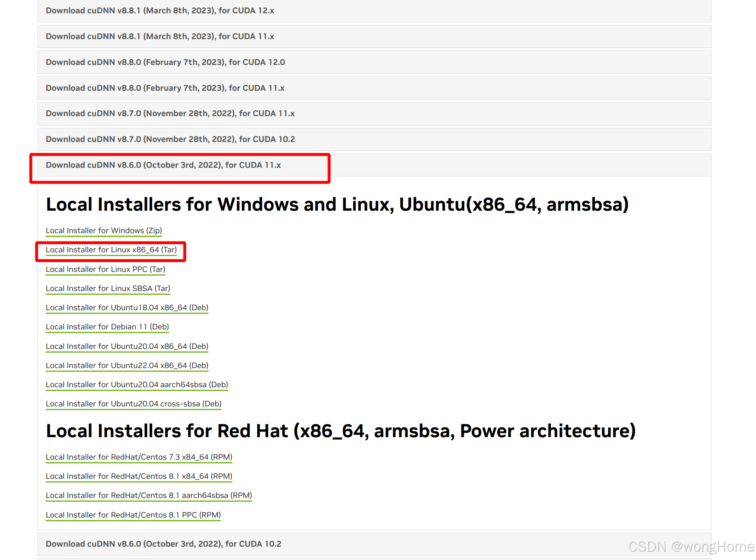Open Local Installer for Windows (Zip) link
Image resolution: width=756 pixels, height=560 pixels.
[104, 231]
